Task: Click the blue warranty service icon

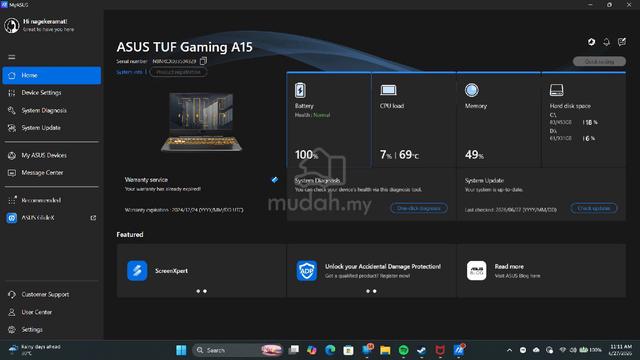Action: click(x=275, y=180)
